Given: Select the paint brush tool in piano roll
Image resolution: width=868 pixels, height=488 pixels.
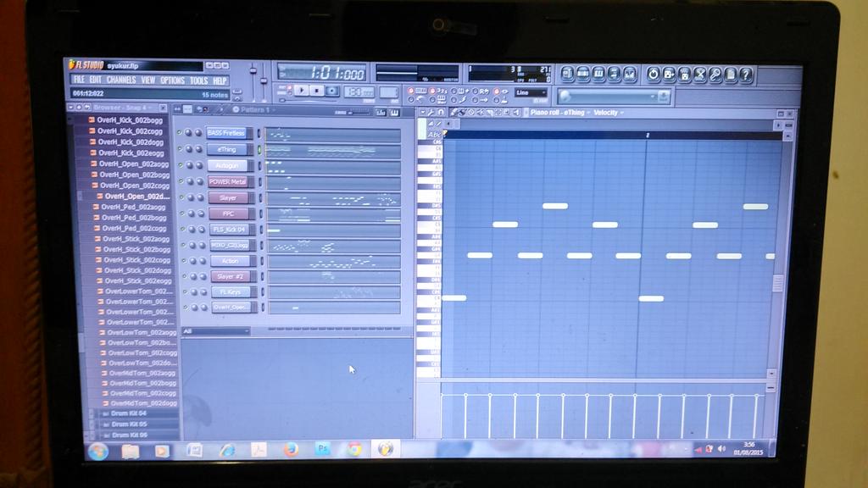Looking at the screenshot, I should pyautogui.click(x=462, y=113).
